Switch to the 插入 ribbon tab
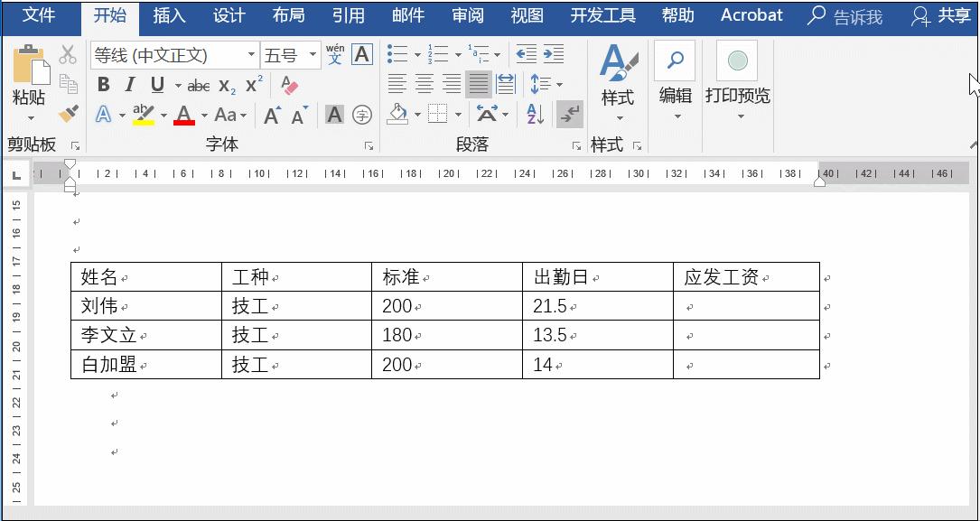Viewport: 980px width, 521px height. [169, 15]
